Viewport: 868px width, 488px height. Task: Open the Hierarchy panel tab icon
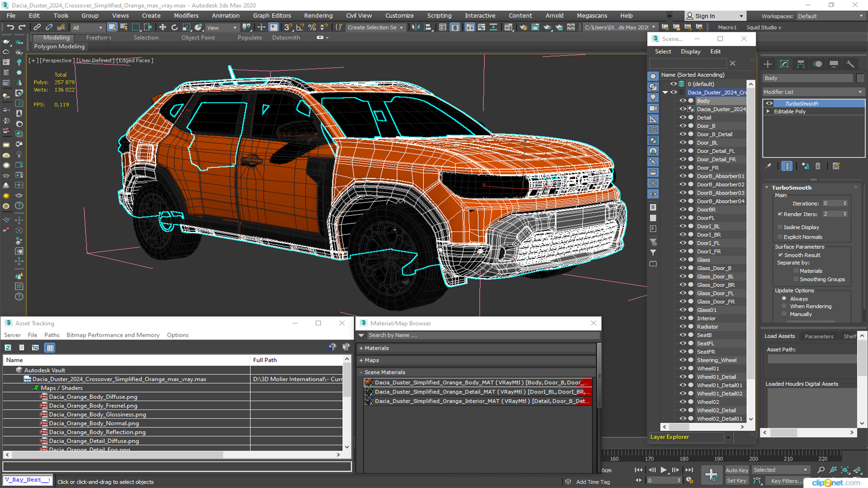[801, 64]
